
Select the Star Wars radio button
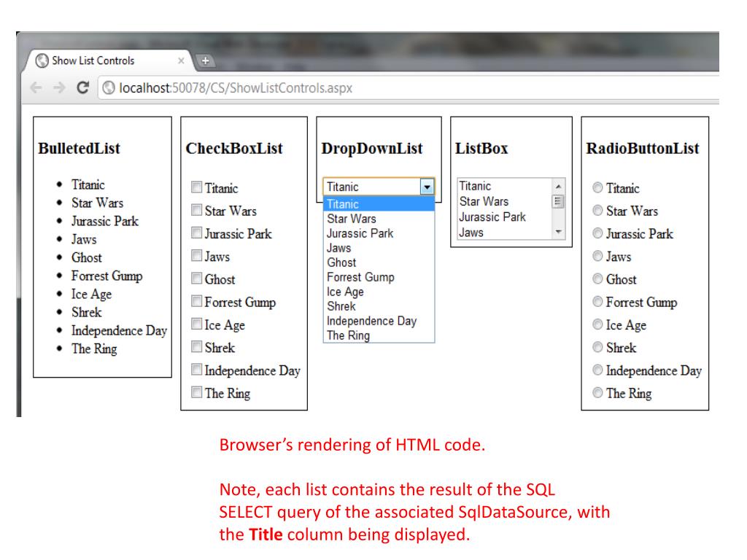[597, 210]
